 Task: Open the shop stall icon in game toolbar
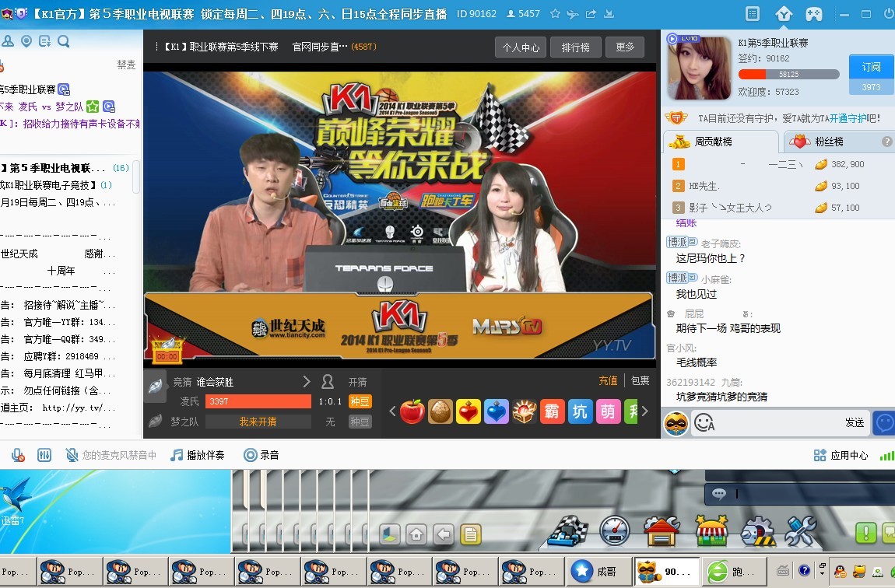(x=711, y=531)
